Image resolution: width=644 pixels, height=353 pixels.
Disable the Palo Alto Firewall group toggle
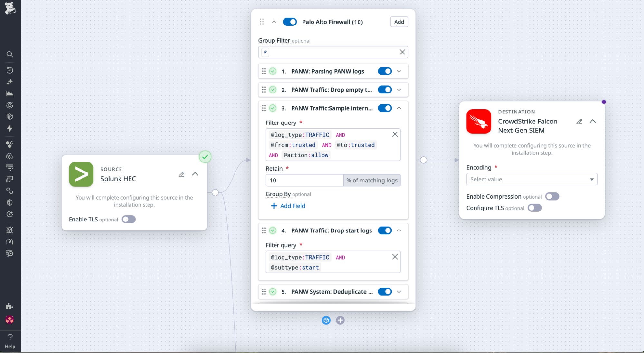pyautogui.click(x=290, y=22)
